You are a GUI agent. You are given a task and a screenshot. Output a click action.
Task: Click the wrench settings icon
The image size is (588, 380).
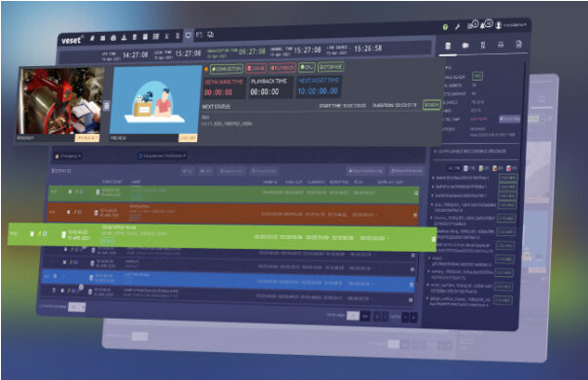(458, 26)
